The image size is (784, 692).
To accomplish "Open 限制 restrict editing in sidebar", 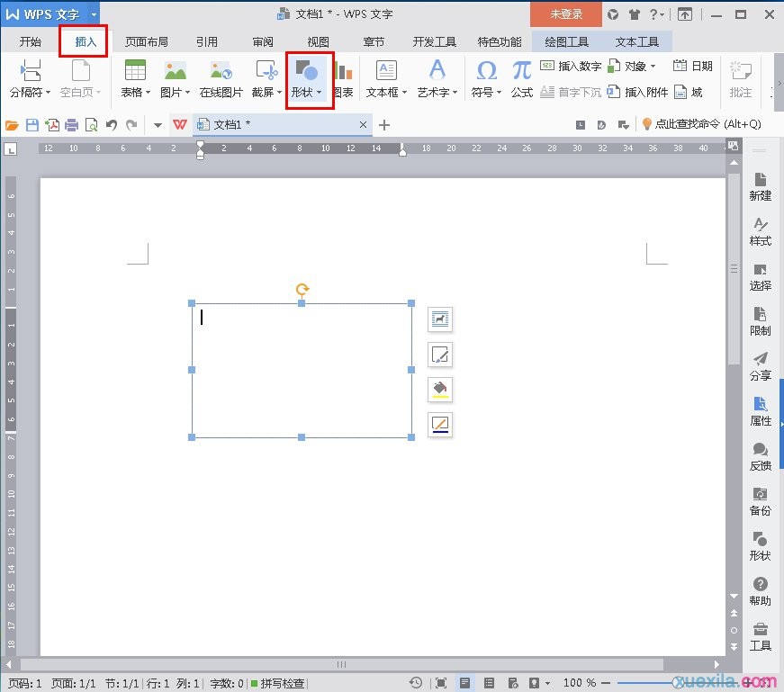I will pos(760,321).
